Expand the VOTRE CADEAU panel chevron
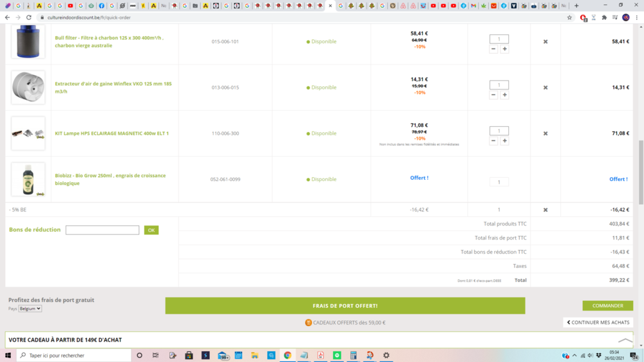This screenshot has height=362, width=644. (x=625, y=340)
